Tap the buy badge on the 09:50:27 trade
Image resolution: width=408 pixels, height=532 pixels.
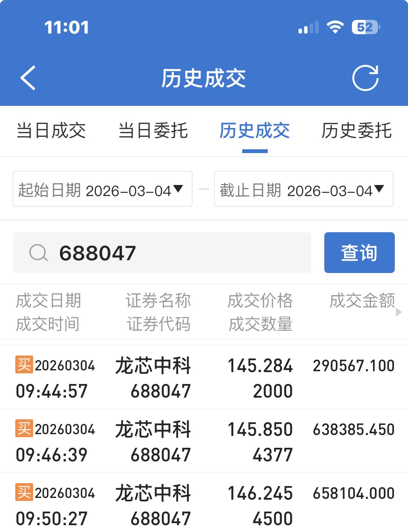click(24, 492)
